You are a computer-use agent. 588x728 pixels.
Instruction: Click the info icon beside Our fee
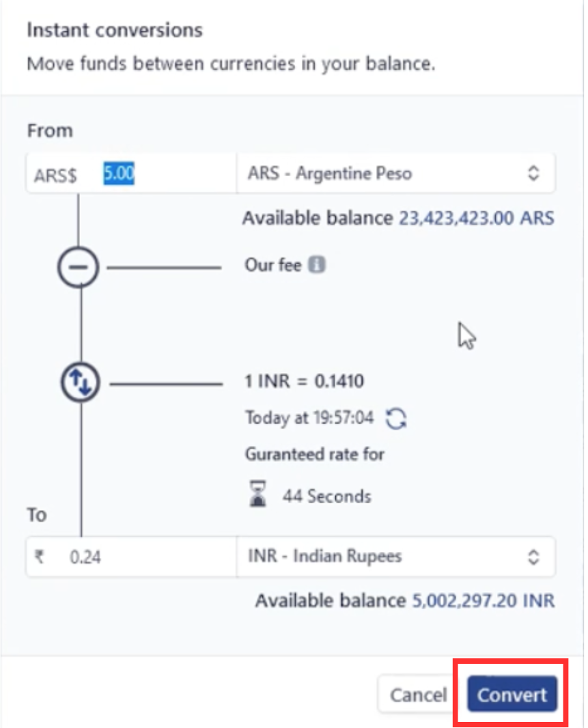316,265
